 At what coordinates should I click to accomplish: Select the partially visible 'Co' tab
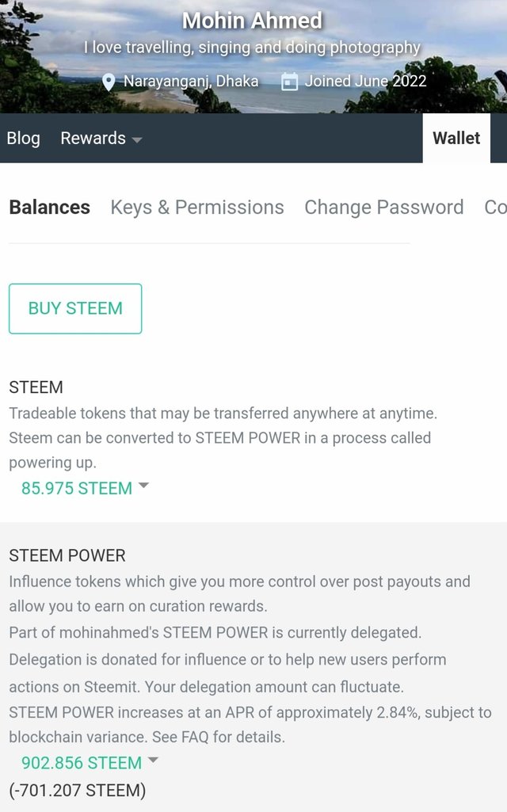(x=495, y=208)
